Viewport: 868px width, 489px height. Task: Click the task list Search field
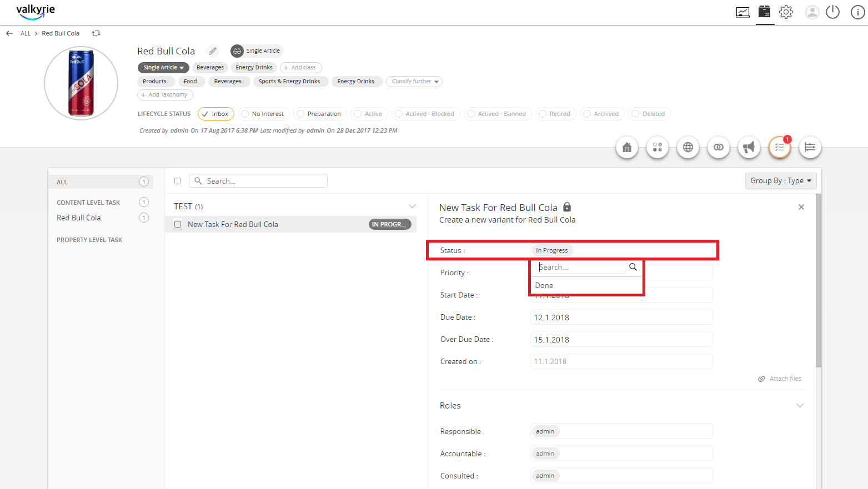click(258, 181)
